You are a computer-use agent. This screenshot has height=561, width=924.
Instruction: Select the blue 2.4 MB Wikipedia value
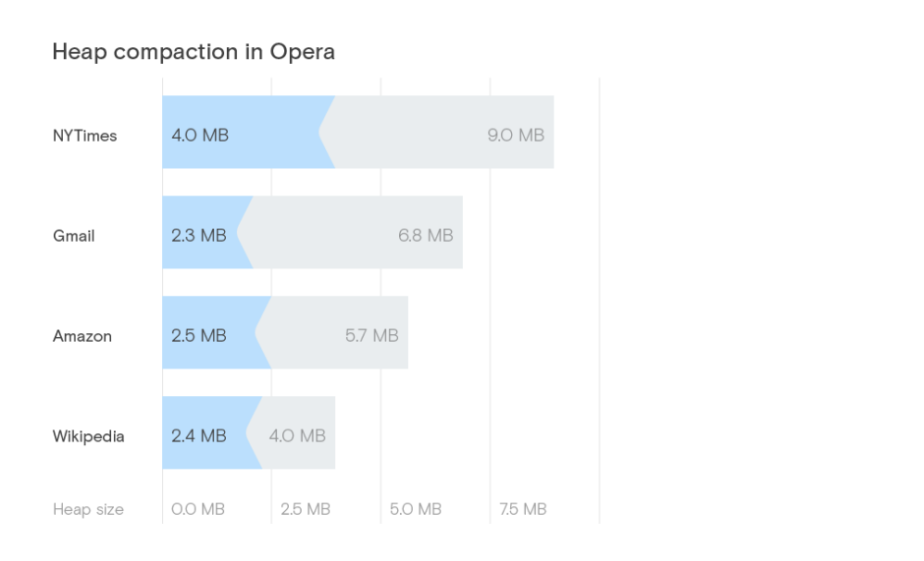coord(199,436)
